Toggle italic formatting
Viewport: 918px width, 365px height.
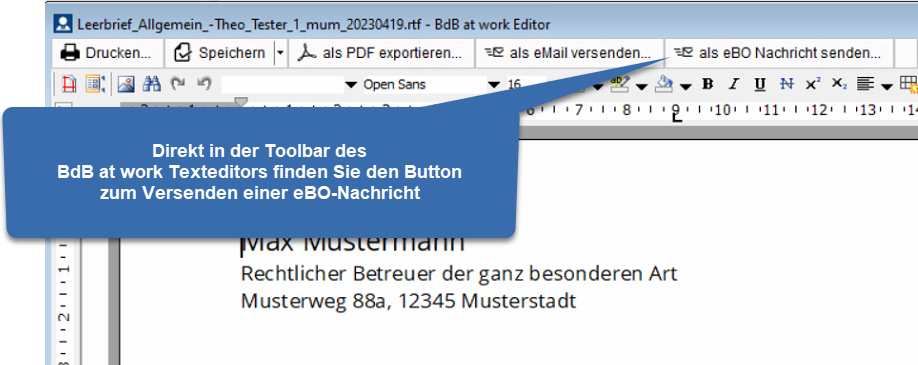click(x=734, y=84)
